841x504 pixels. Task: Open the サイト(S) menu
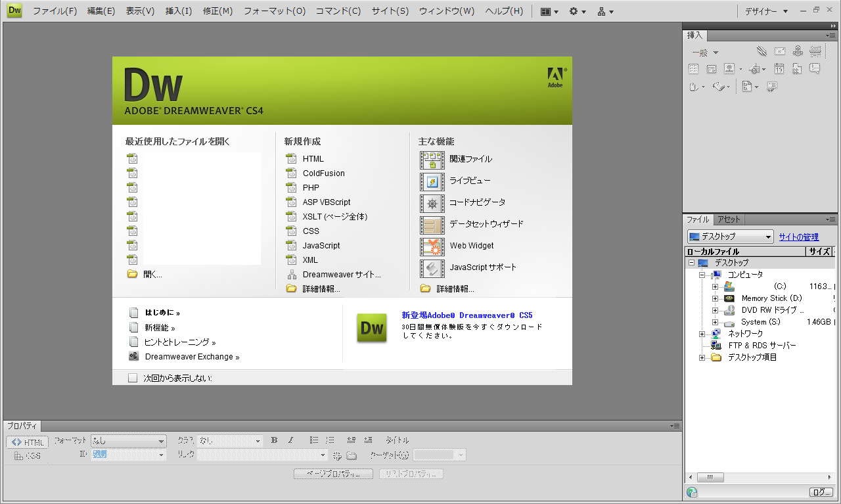coord(390,11)
